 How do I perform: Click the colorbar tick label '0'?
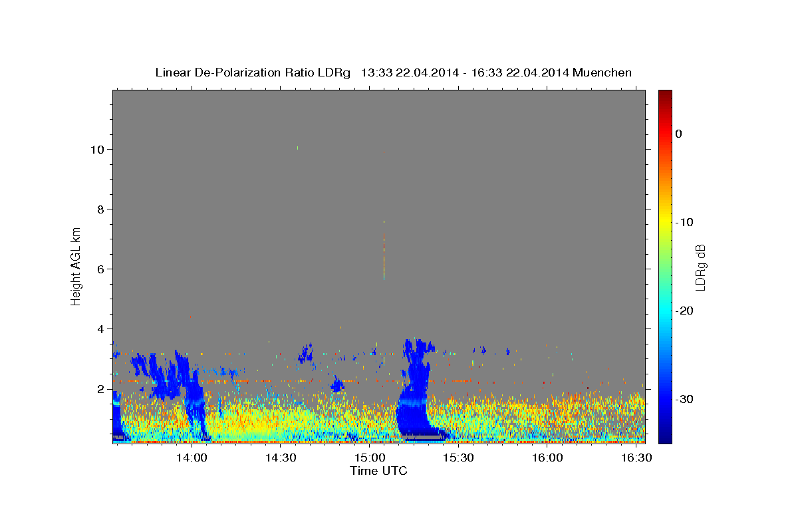678,134
